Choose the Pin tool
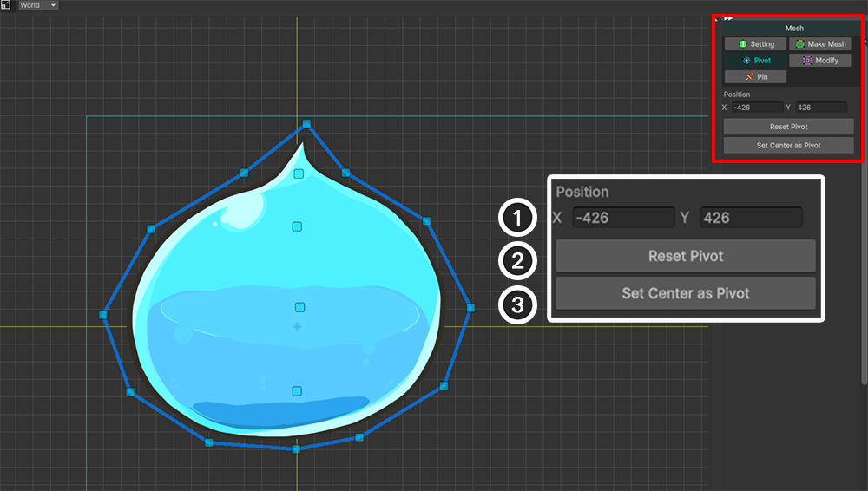 755,77
